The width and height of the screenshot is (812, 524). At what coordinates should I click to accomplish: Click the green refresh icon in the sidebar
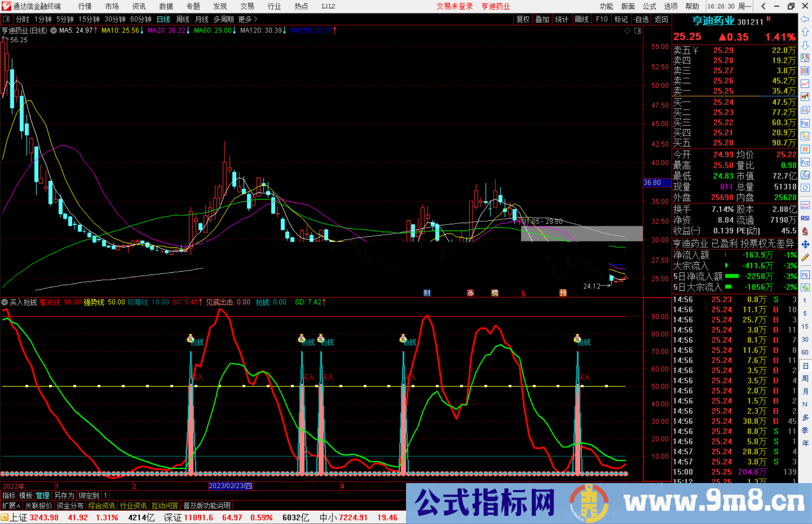coord(805,288)
